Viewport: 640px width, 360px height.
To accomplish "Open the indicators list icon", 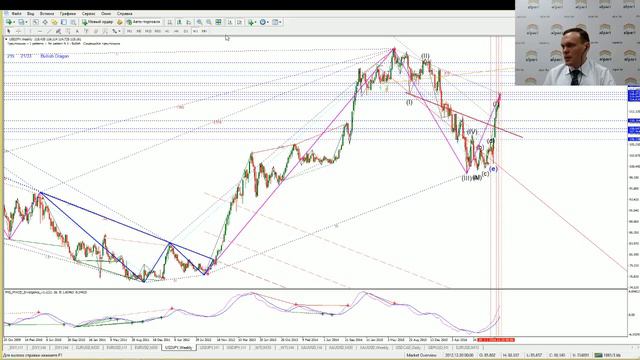I will click(251, 22).
